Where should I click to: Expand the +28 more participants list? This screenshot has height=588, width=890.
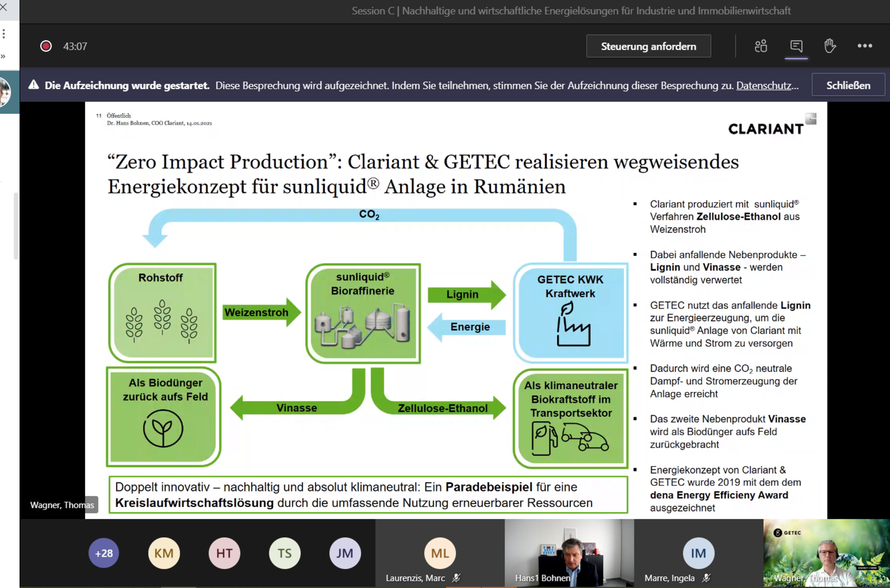point(104,553)
